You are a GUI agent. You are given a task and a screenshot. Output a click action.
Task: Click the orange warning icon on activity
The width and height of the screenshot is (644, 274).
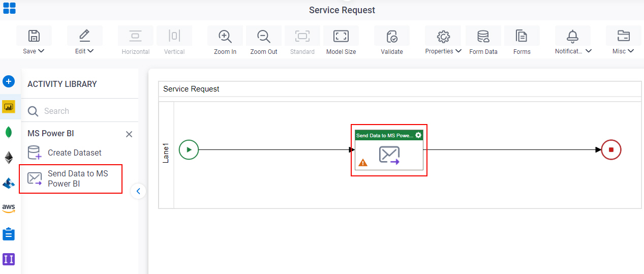pos(363,163)
